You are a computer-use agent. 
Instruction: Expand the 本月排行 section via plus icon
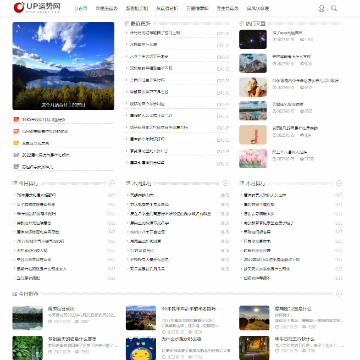tap(339, 183)
